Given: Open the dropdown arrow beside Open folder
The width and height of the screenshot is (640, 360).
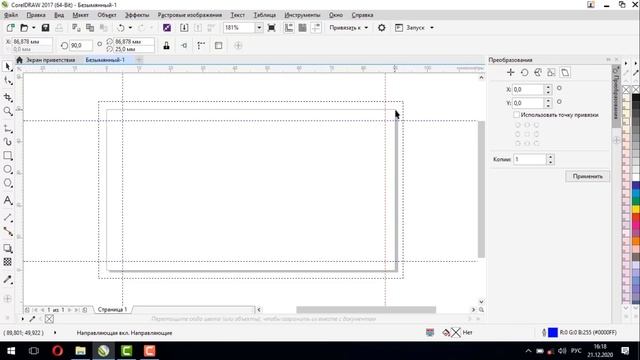Looking at the screenshot, I should 34,28.
